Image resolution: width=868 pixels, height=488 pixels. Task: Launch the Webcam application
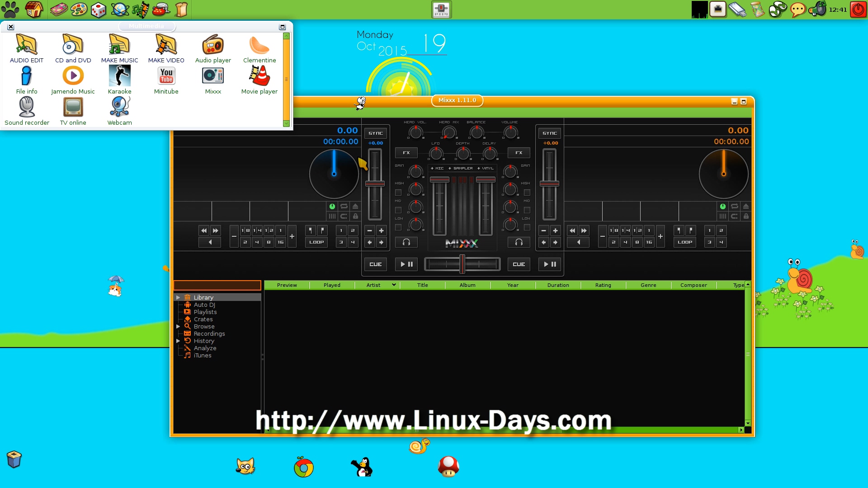(x=119, y=111)
